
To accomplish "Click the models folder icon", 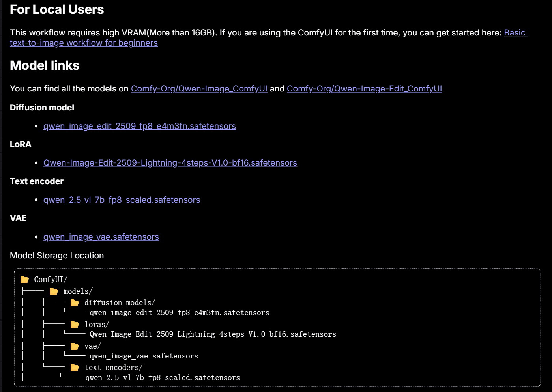I will point(54,291).
